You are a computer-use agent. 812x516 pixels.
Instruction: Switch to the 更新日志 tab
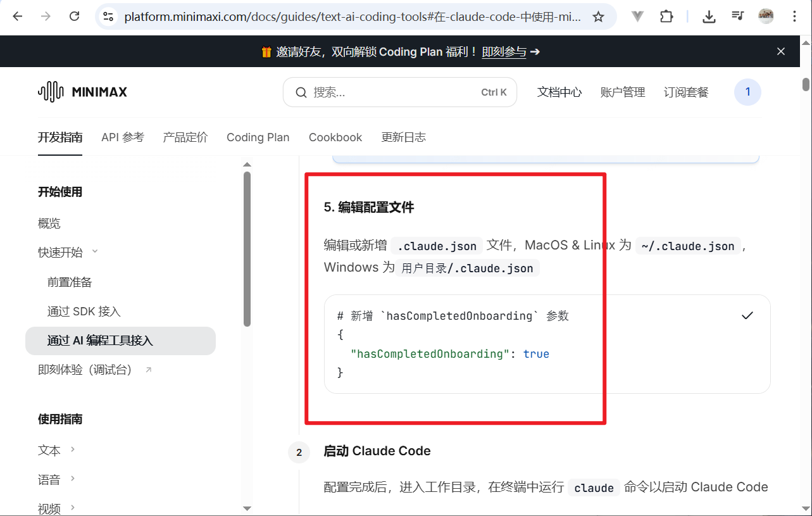click(404, 137)
